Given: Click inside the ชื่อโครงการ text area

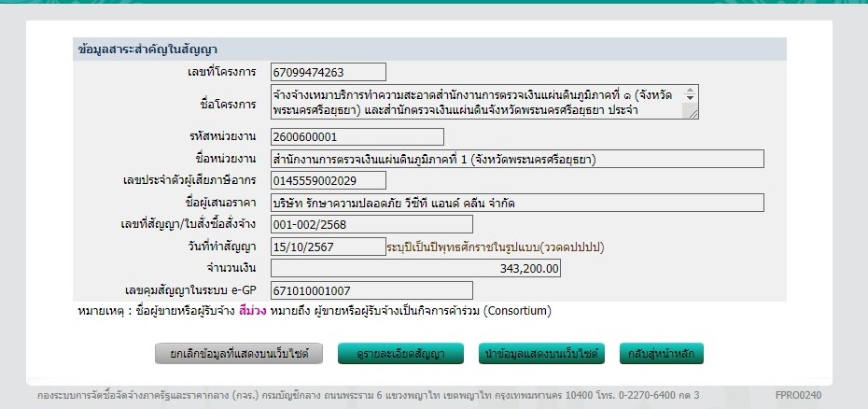Looking at the screenshot, I should tap(476, 103).
